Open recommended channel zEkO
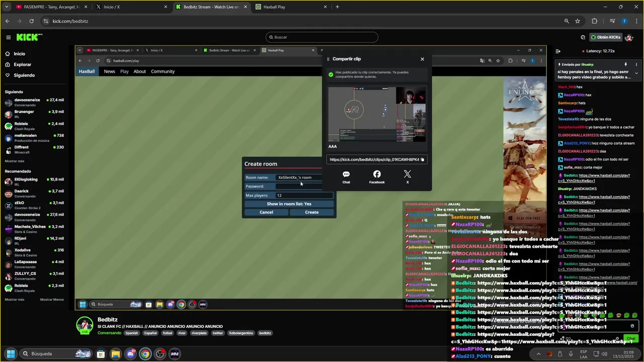Screen dimensions: 644x362 pos(34,205)
